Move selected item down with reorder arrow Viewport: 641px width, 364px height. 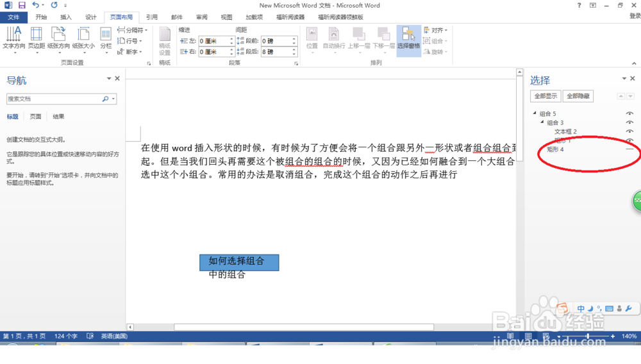[630, 96]
